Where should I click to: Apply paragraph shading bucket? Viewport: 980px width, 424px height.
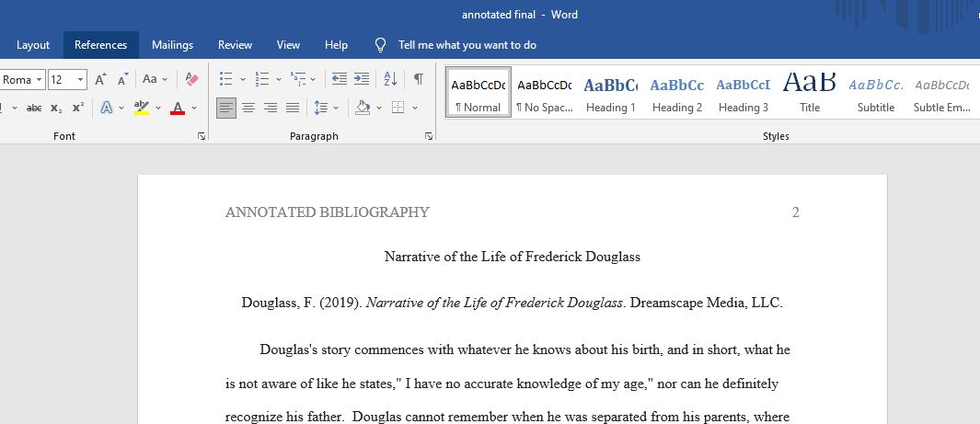pos(363,108)
